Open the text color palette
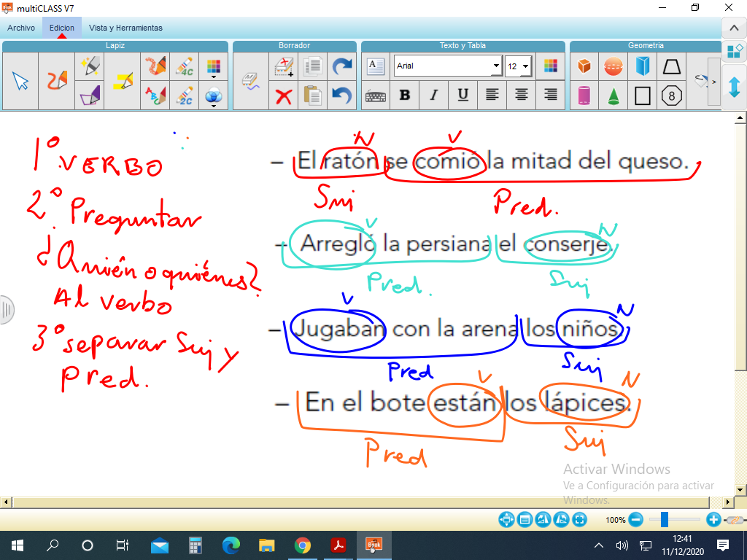The width and height of the screenshot is (747, 560). click(550, 66)
